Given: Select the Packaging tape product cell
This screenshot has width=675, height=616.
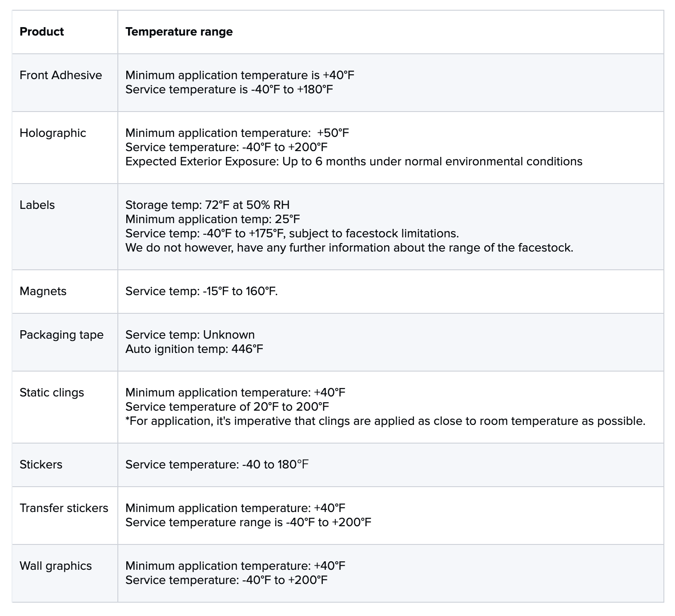Looking at the screenshot, I should pyautogui.click(x=61, y=335).
